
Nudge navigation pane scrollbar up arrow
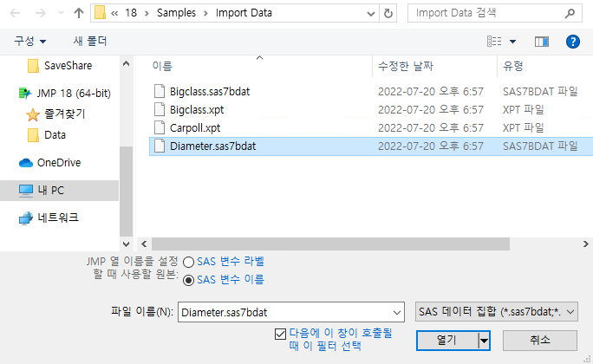(127, 64)
